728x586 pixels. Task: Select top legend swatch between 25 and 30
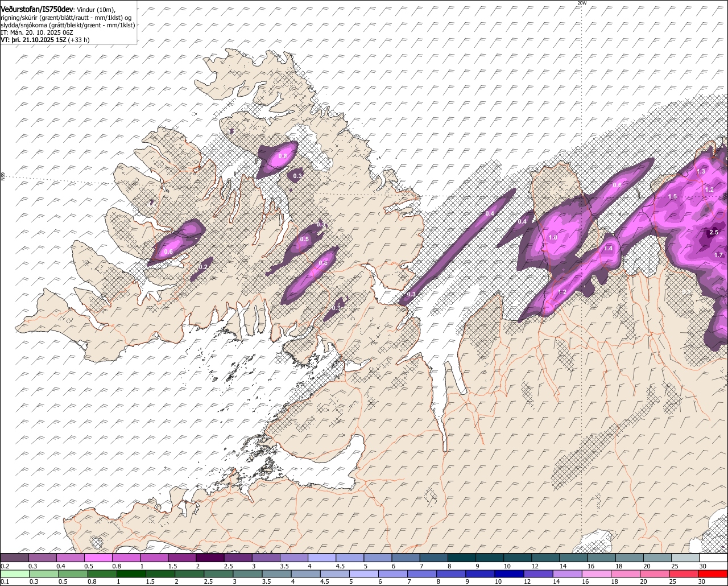tap(686, 558)
